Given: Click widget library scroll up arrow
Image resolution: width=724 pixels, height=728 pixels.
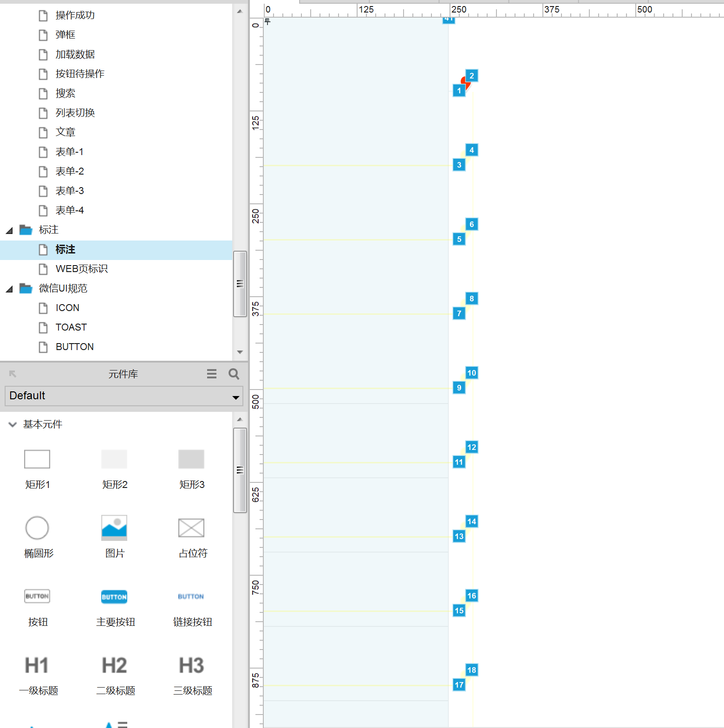Looking at the screenshot, I should pos(240,419).
